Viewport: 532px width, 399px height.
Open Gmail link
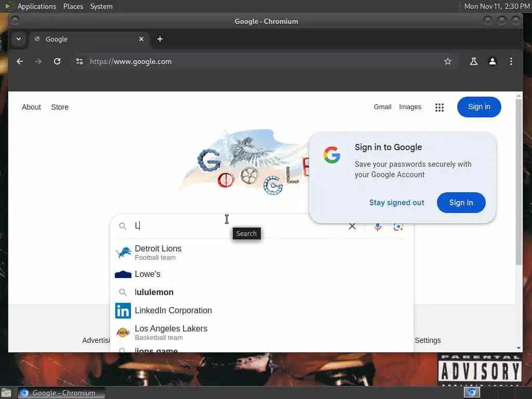[382, 107]
